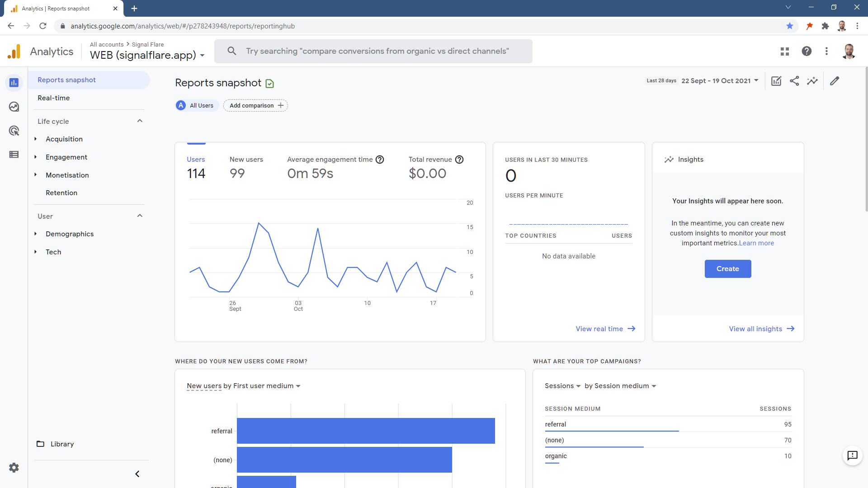
Task: Expand the Acquisition tree item
Action: (x=36, y=139)
